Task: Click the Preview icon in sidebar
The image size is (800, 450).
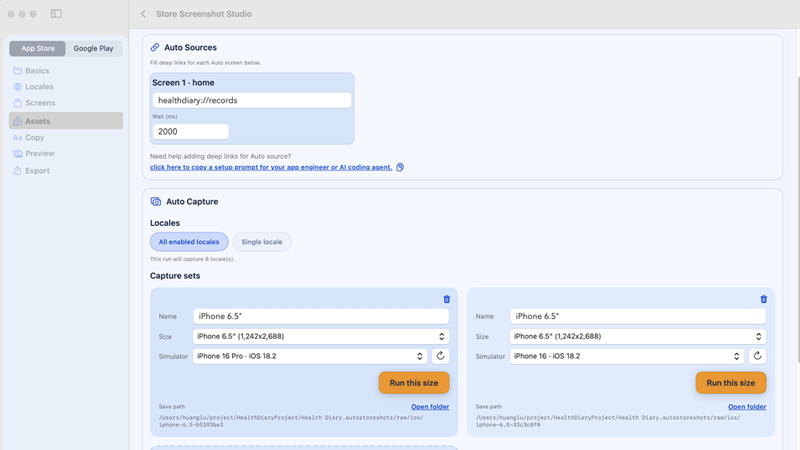Action: pos(17,154)
